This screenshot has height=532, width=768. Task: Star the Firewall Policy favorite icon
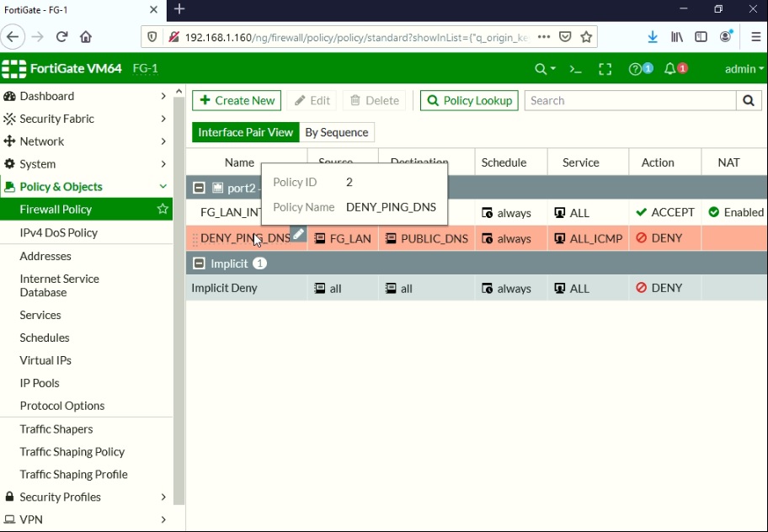(162, 209)
